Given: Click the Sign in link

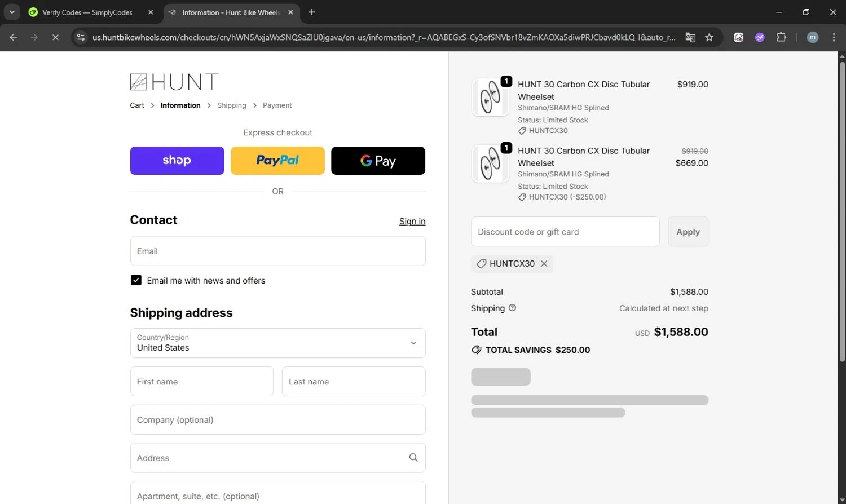Looking at the screenshot, I should tap(412, 222).
